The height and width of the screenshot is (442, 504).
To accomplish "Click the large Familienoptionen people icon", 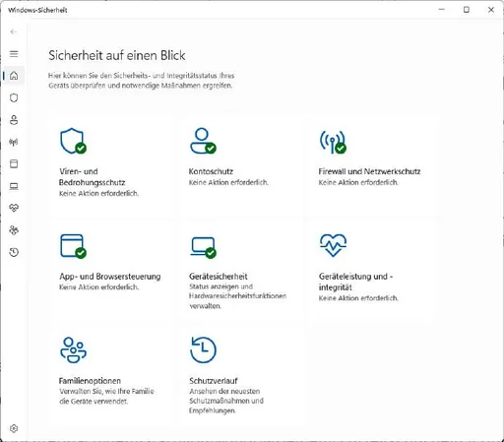I will tap(73, 349).
